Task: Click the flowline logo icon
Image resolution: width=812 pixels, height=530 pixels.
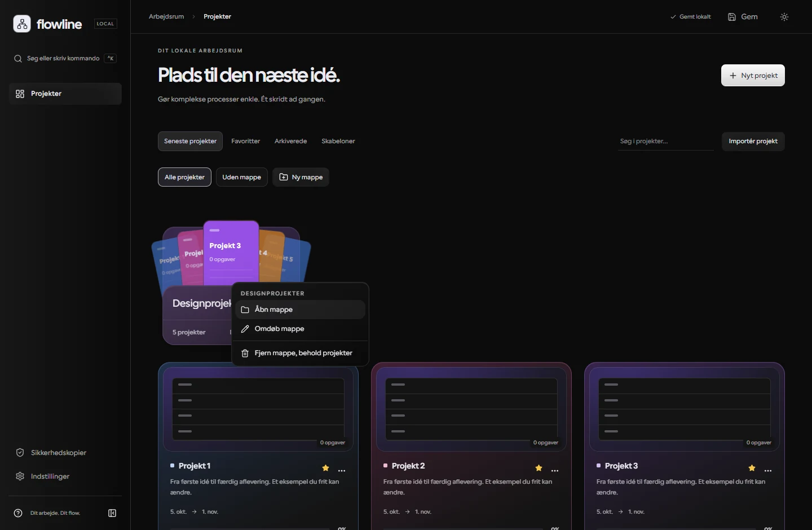Action: tap(22, 24)
